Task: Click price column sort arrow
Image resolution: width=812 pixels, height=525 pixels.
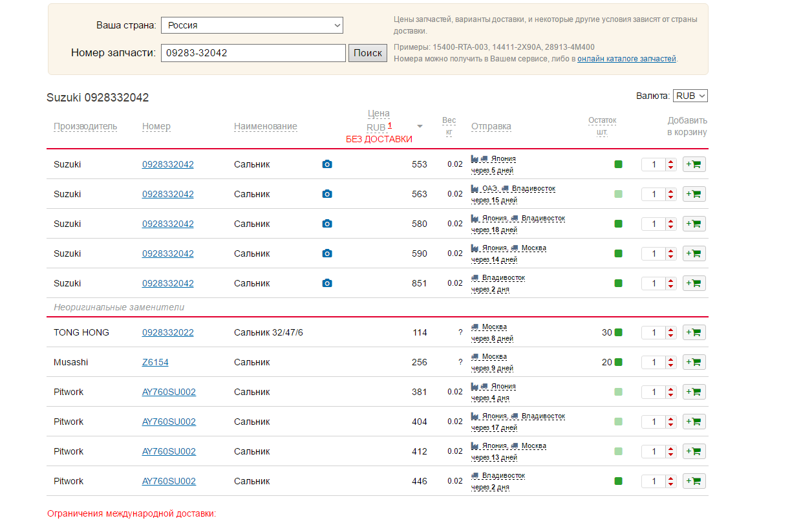Action: click(x=420, y=127)
